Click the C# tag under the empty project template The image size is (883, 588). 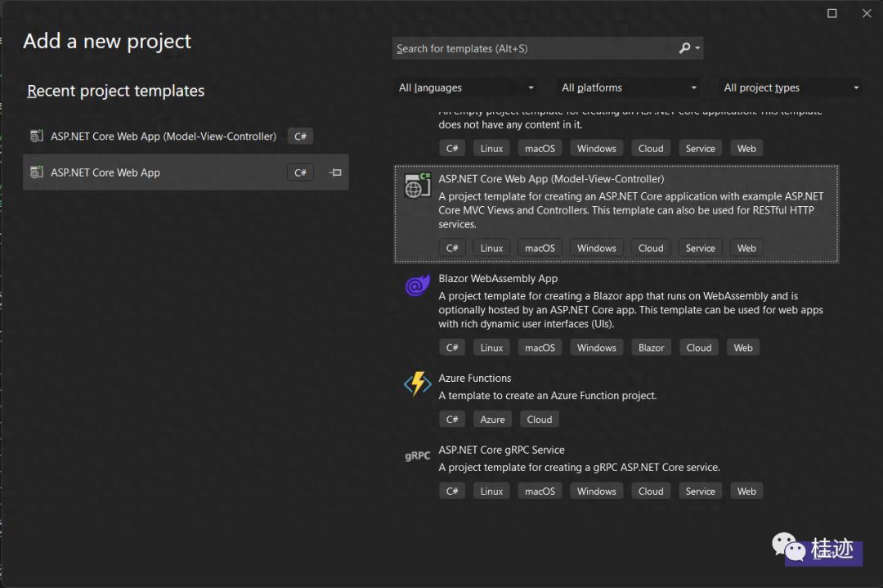[x=452, y=148]
